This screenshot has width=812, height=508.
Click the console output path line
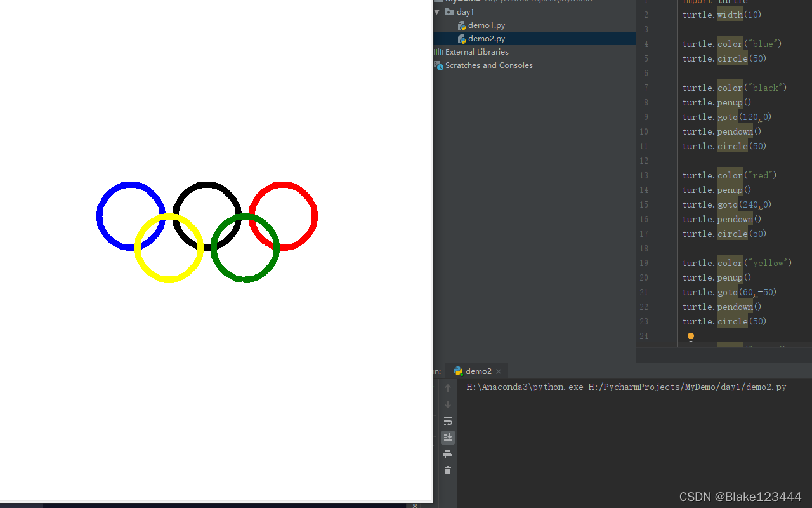coord(626,387)
